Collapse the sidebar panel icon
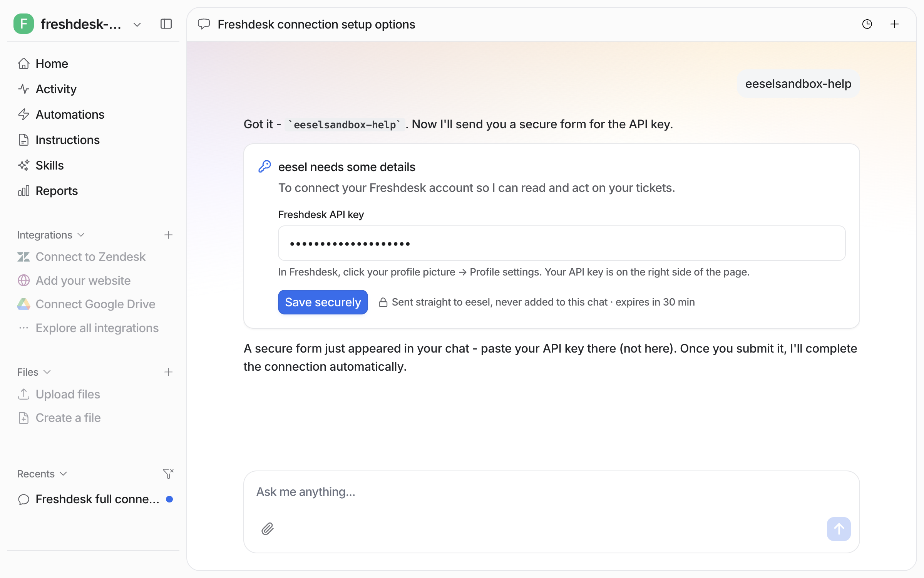924x578 pixels. coord(166,24)
